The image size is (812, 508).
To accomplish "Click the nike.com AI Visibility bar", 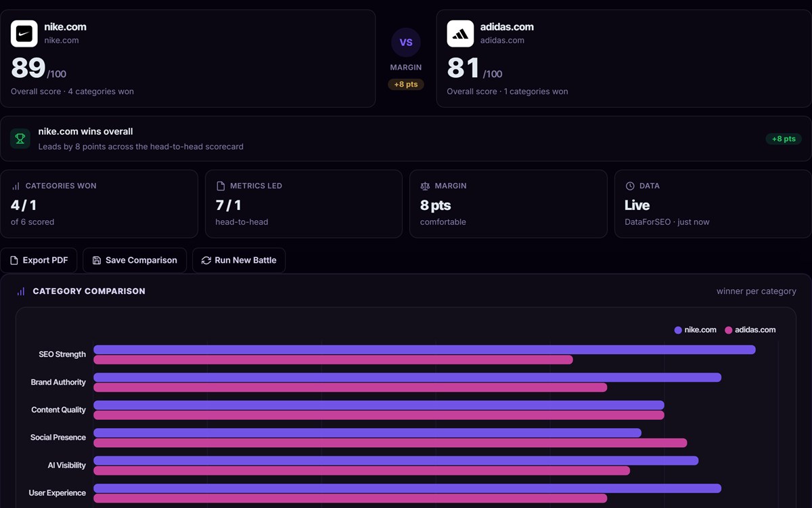I will [396, 461].
